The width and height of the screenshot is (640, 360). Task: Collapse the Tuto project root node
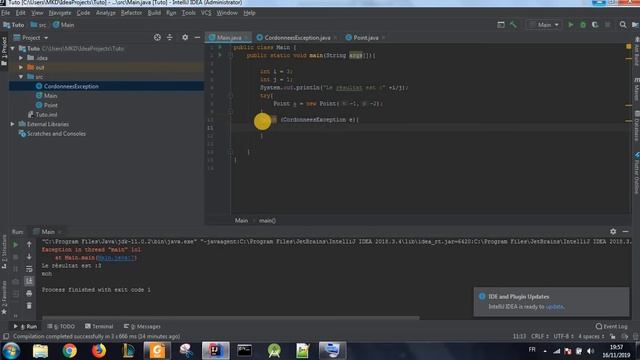pyautogui.click(x=13, y=49)
